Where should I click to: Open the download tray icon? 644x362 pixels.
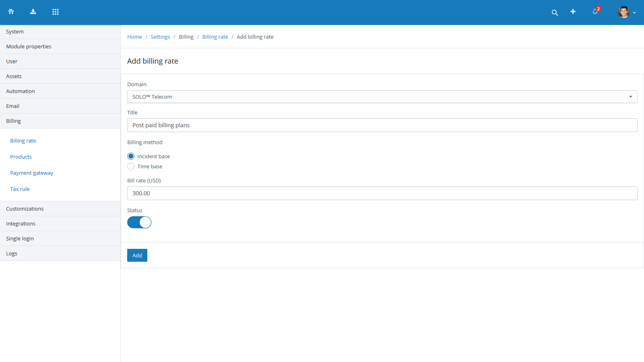coord(33,12)
